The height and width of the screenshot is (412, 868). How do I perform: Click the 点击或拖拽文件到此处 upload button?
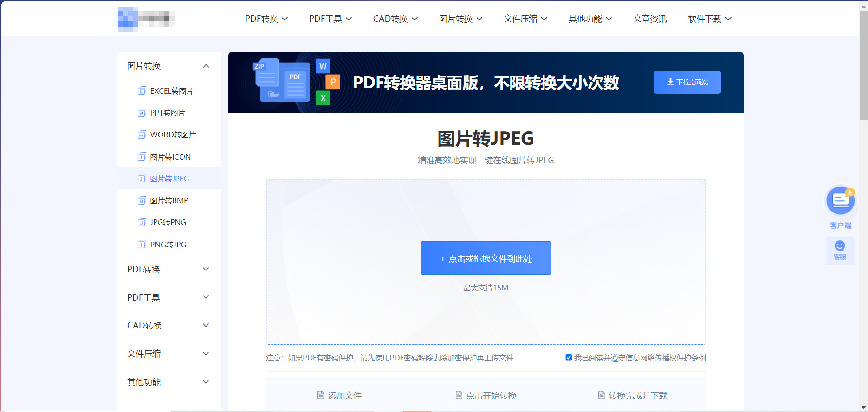click(x=486, y=258)
